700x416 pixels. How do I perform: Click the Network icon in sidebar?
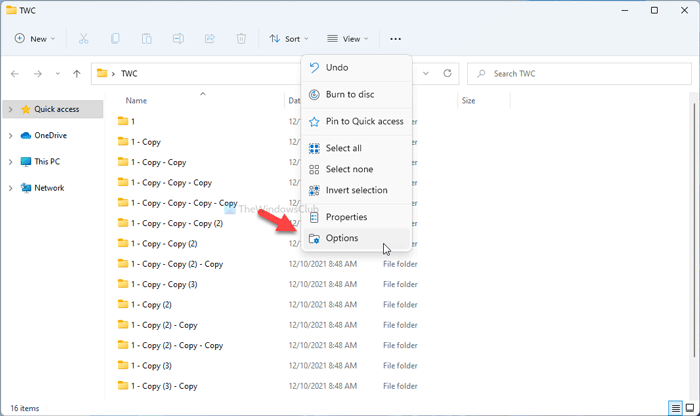coord(26,188)
